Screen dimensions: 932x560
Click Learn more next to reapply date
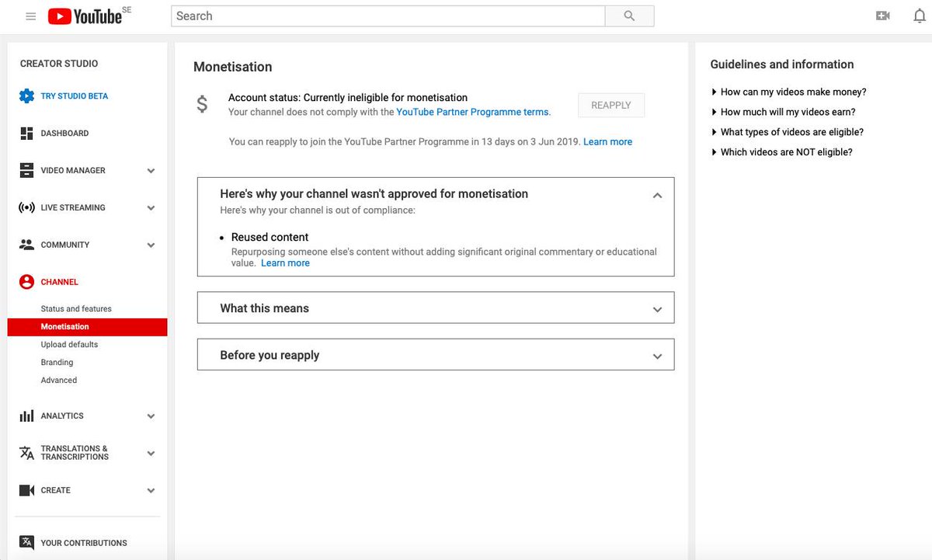(607, 142)
